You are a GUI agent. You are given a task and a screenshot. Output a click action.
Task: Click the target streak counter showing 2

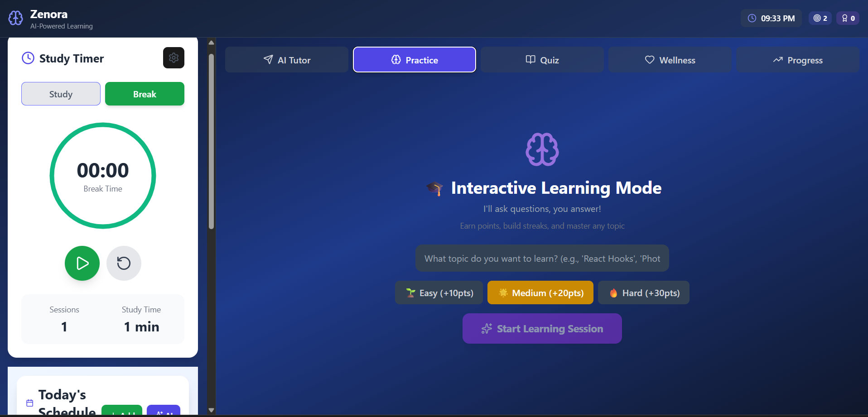pos(820,18)
